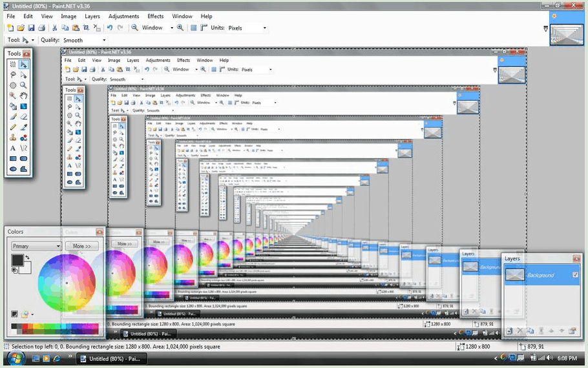Select the Zoom tool in Tools panel

(24, 85)
